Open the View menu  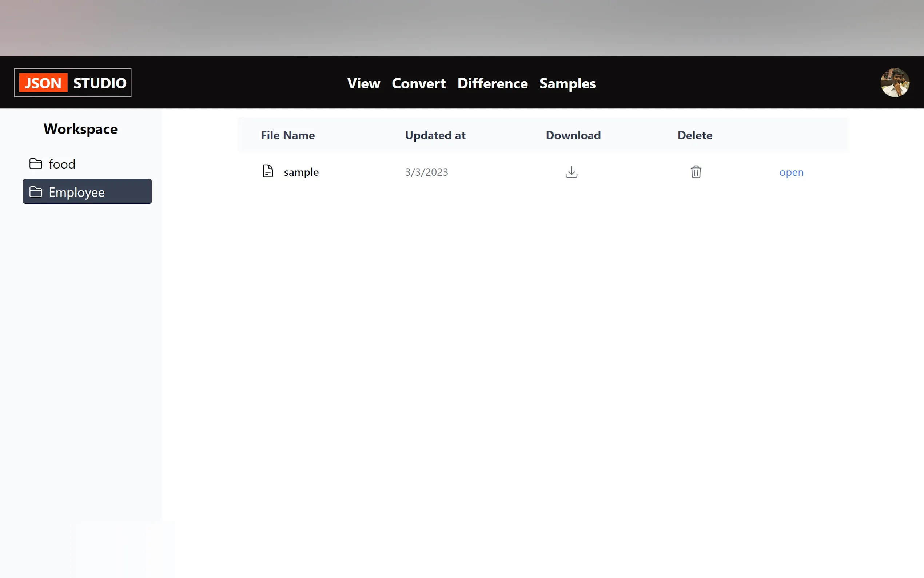[363, 83]
